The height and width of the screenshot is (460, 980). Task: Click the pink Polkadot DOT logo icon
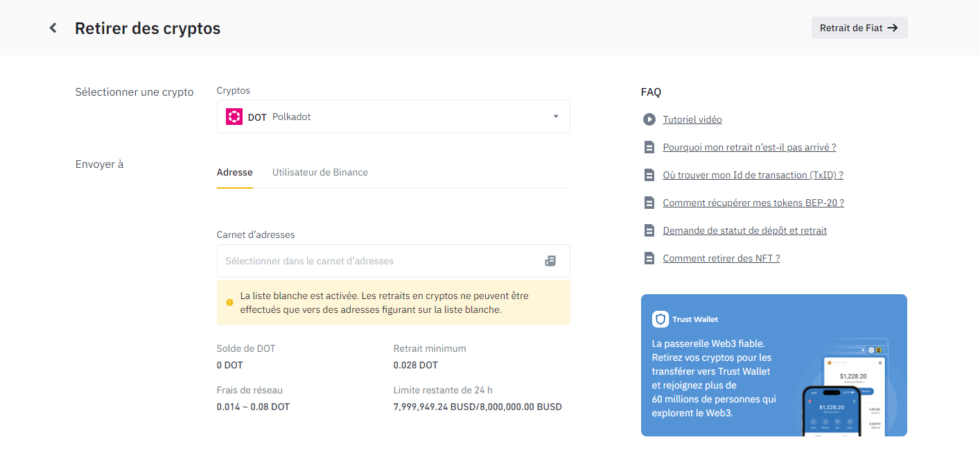[x=234, y=117]
